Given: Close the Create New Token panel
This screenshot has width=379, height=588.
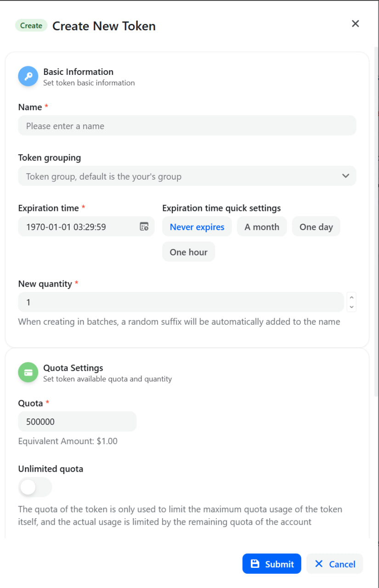Looking at the screenshot, I should [x=355, y=24].
